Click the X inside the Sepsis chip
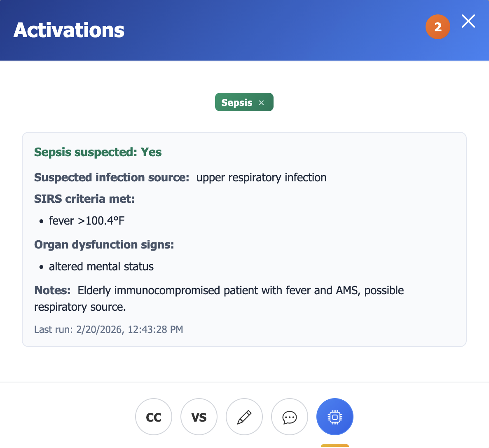This screenshot has height=448, width=489. click(x=261, y=102)
